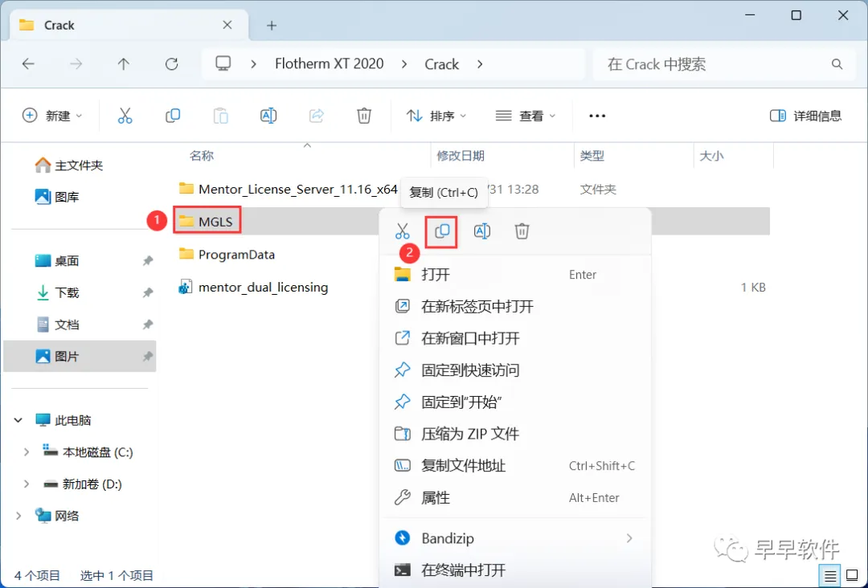868x588 pixels.
Task: Go forward with the forward arrow
Action: [76, 64]
